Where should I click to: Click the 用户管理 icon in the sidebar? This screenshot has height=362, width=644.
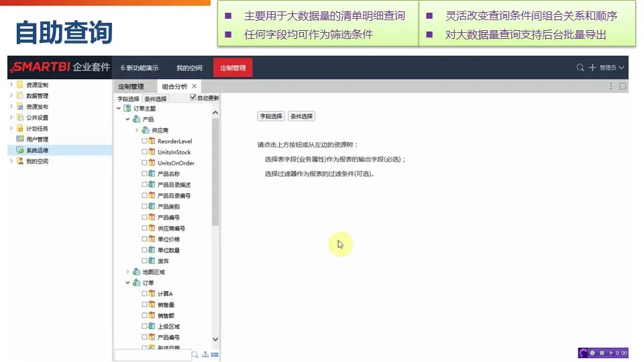19,139
